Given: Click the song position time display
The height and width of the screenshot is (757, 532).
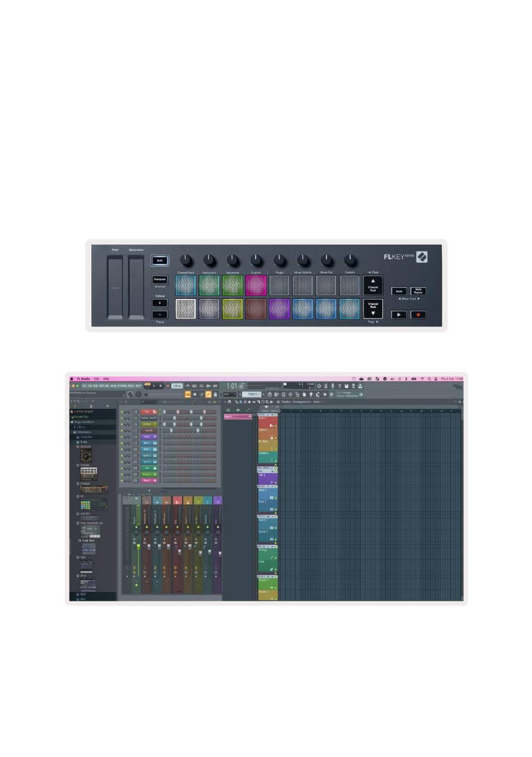Looking at the screenshot, I should (x=235, y=386).
